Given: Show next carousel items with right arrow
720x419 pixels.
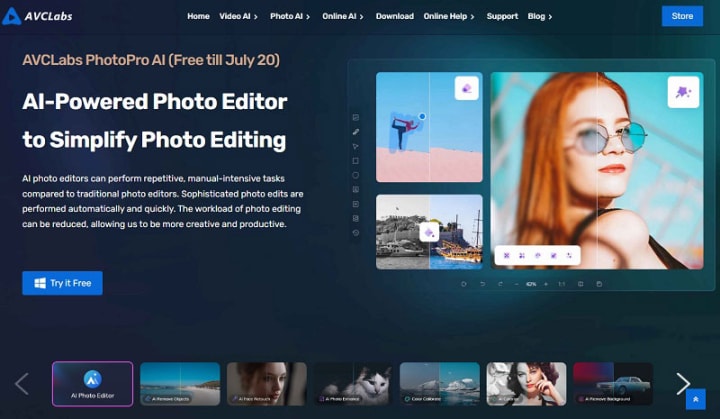Looking at the screenshot, I should click(x=683, y=384).
